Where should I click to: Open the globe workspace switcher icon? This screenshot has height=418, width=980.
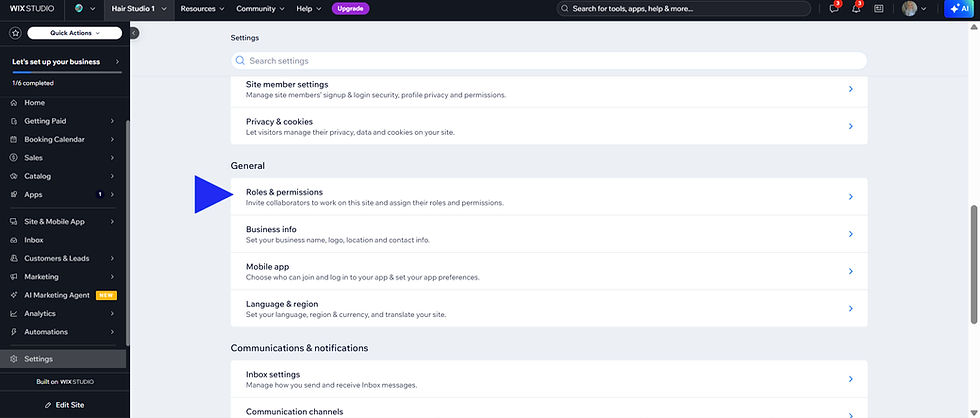click(79, 9)
